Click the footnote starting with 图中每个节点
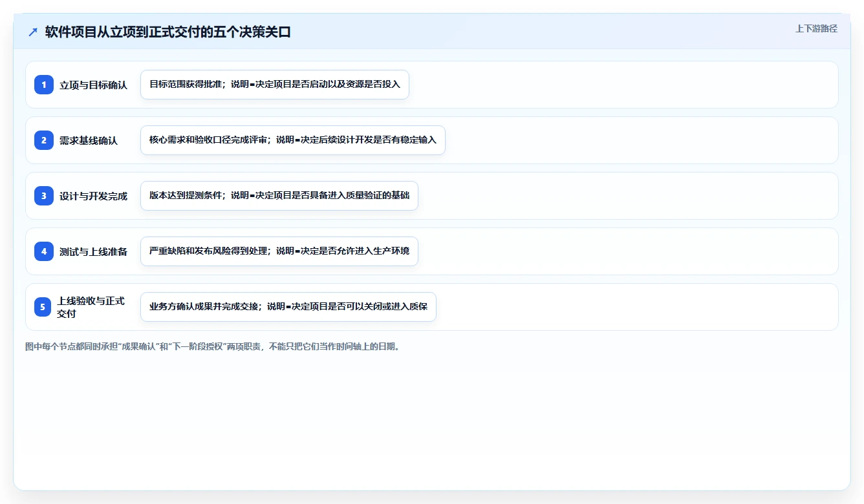The height and width of the screenshot is (504, 864). 213,346
